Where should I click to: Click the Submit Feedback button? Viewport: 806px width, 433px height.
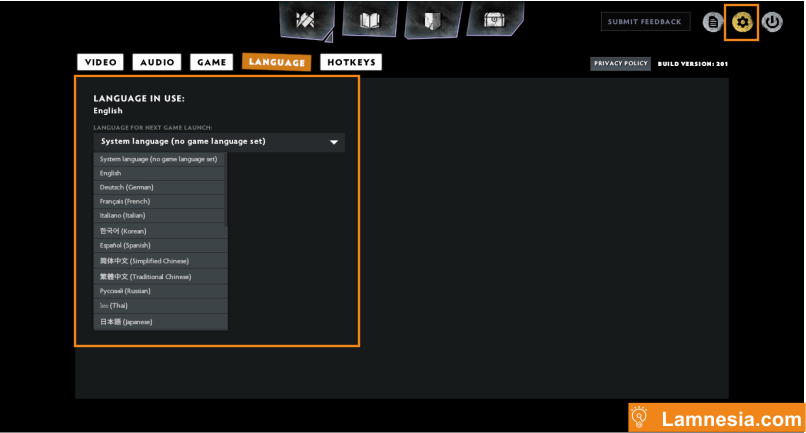pos(645,22)
